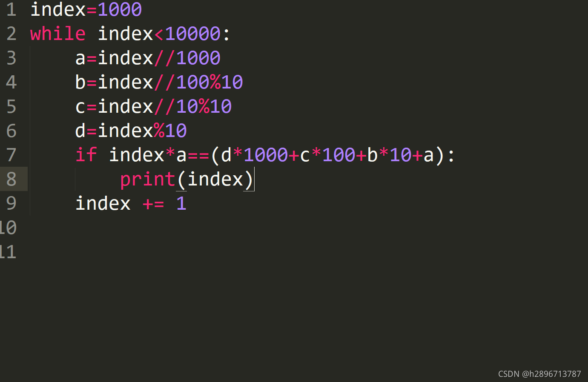Place cursor in 'index=1000' on first line
The height and width of the screenshot is (382, 588).
tap(86, 10)
